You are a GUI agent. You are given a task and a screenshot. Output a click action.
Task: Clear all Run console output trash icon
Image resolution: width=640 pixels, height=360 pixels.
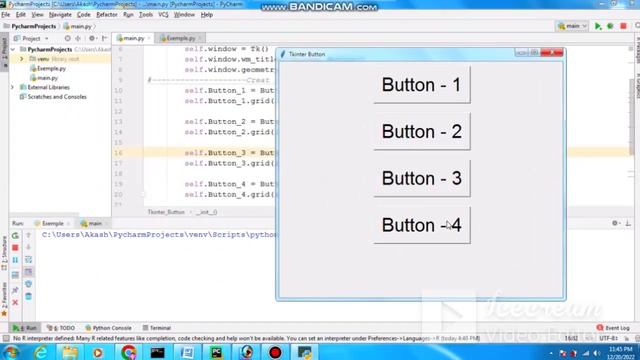click(x=28, y=296)
